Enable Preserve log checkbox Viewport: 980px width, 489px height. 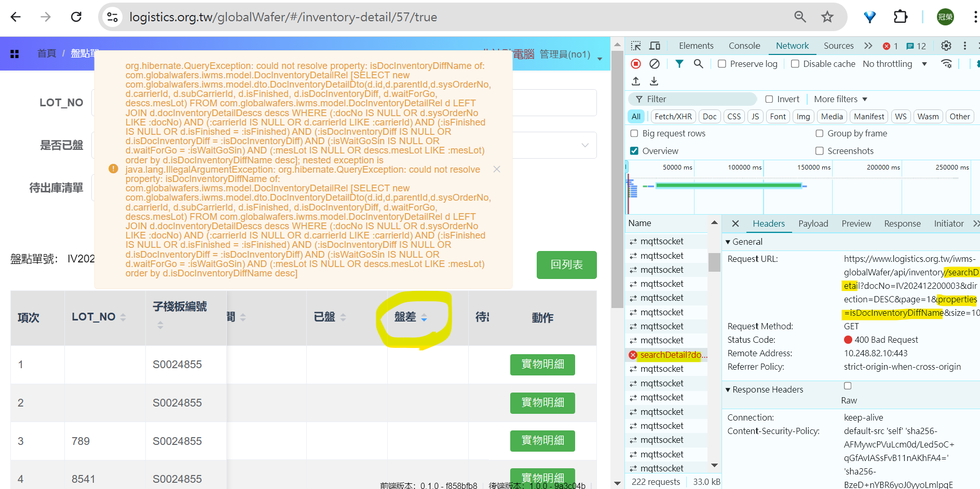click(x=722, y=64)
